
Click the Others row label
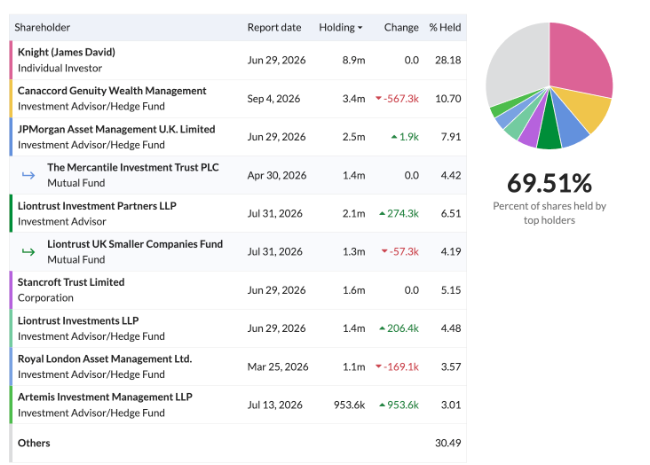click(x=34, y=443)
